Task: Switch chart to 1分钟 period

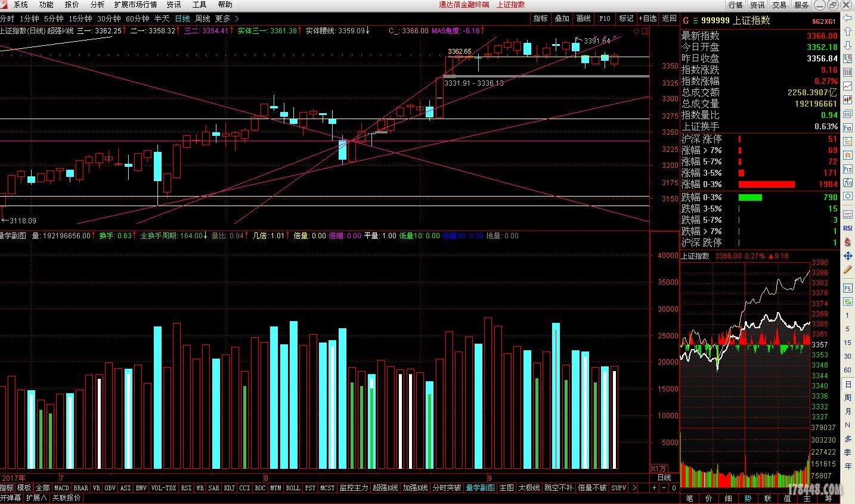Action: 29,18
